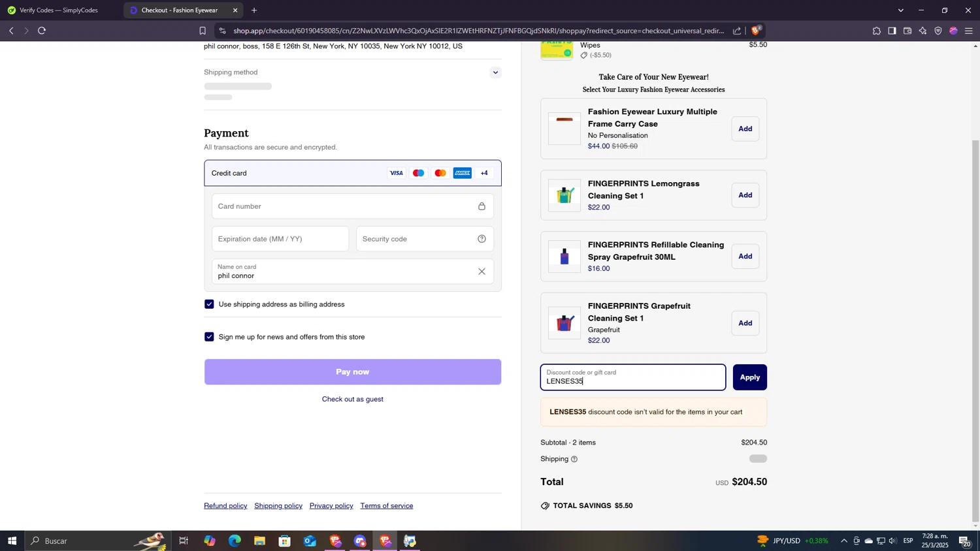Viewport: 980px width, 551px height.
Task: Click the security code help question icon
Action: (x=482, y=239)
